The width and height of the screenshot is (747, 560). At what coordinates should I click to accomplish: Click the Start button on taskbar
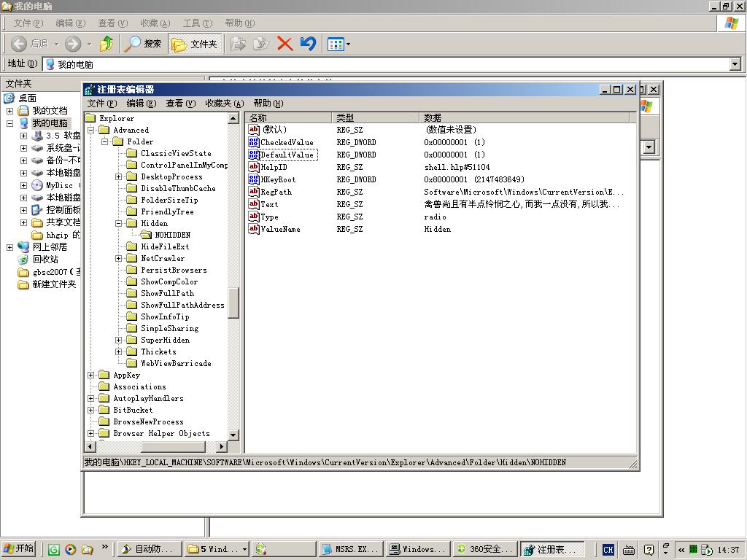pyautogui.click(x=19, y=549)
